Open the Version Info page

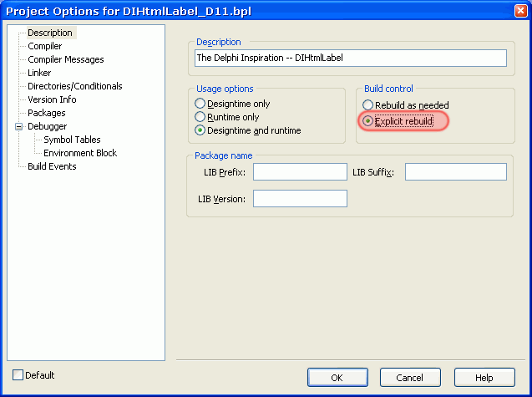coord(52,99)
